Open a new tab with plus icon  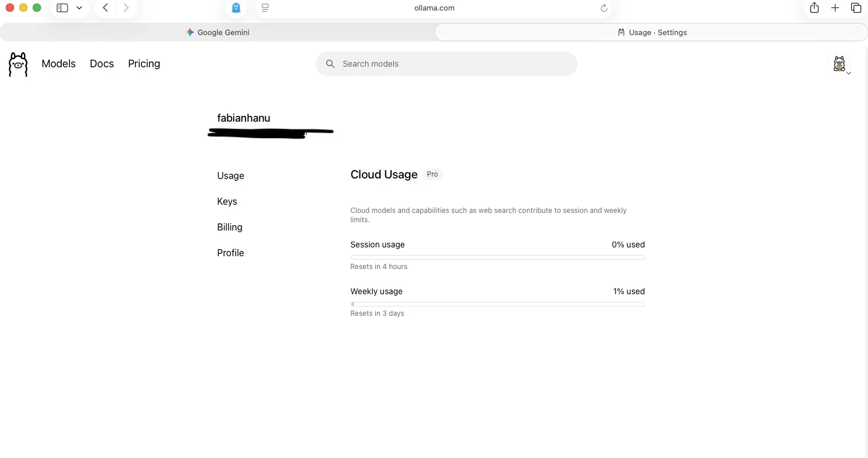(x=835, y=8)
